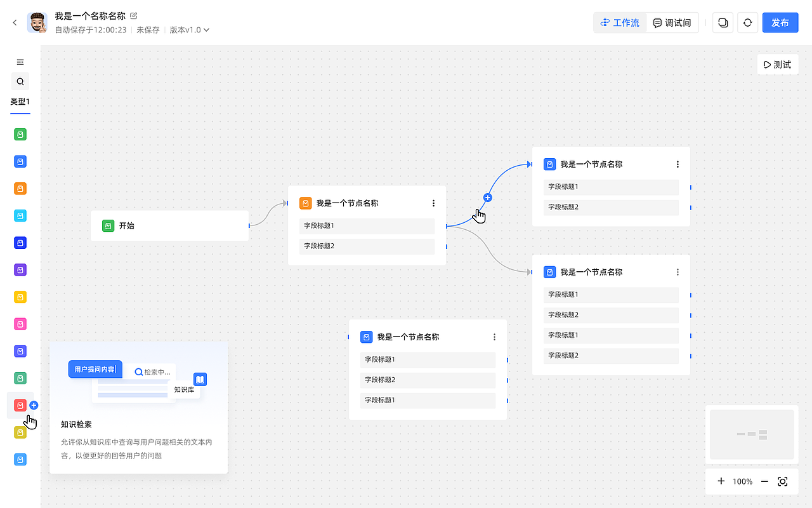Viewport: 812px width, 508px height.
Task: Click plus button on the blue connector
Action: click(488, 197)
